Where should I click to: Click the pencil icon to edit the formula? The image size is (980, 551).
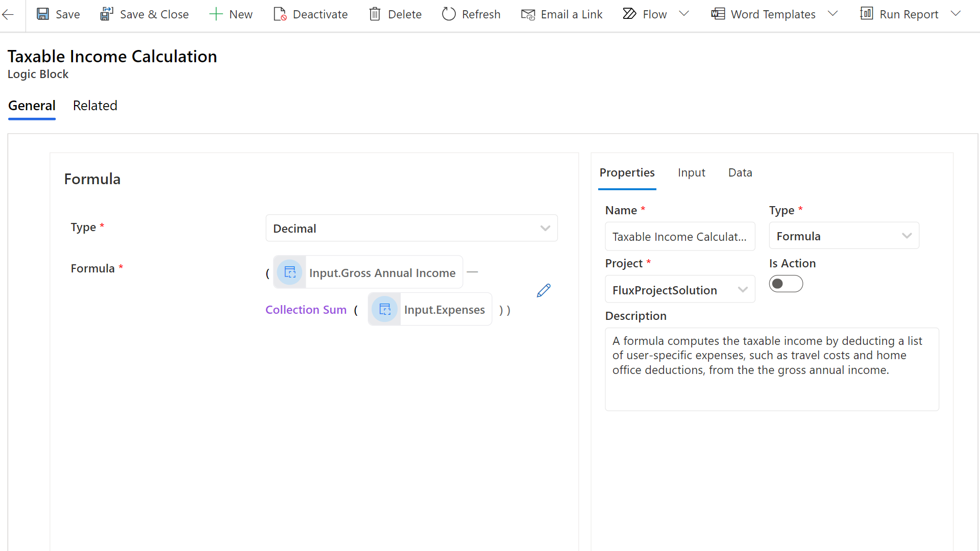pyautogui.click(x=544, y=290)
